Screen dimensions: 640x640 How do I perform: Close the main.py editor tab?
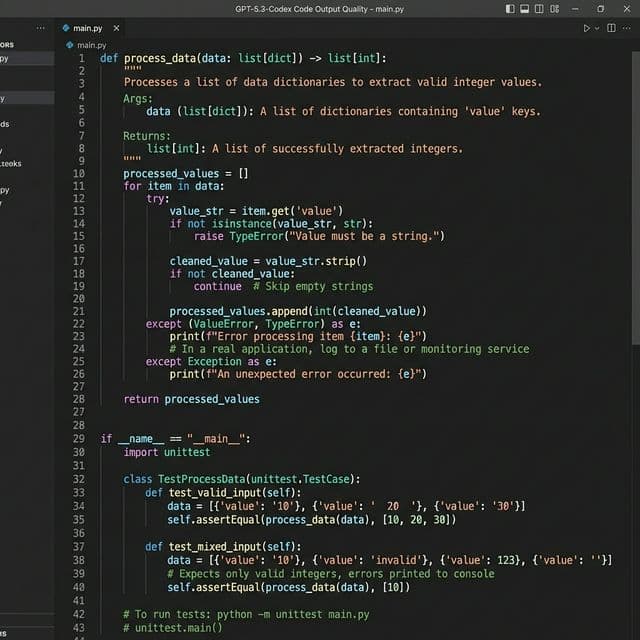[x=116, y=28]
